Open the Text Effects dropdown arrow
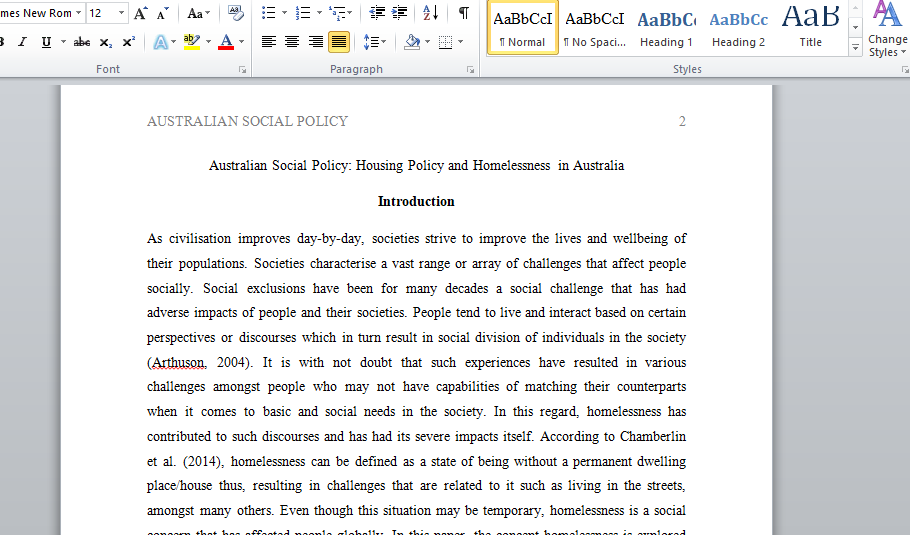910x535 pixels. [173, 42]
